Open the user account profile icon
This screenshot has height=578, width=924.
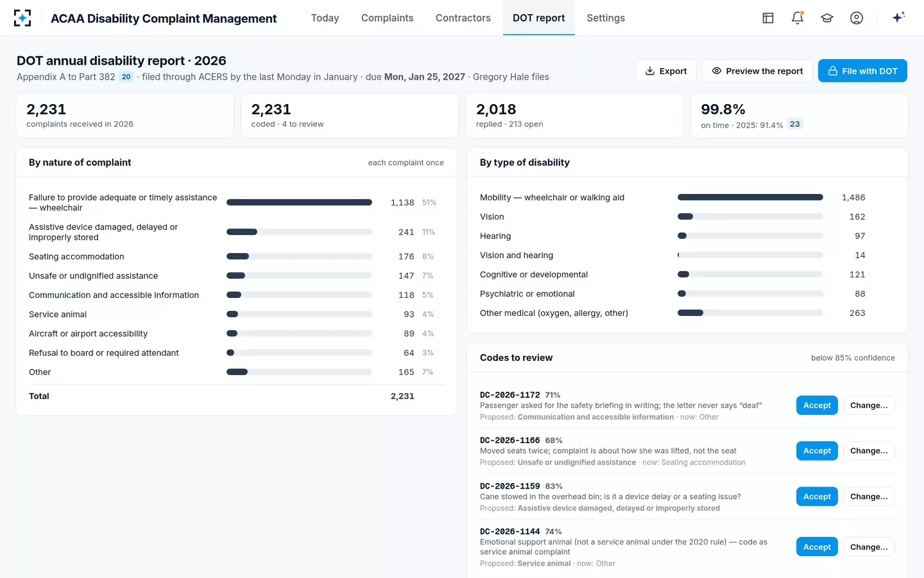click(x=857, y=18)
